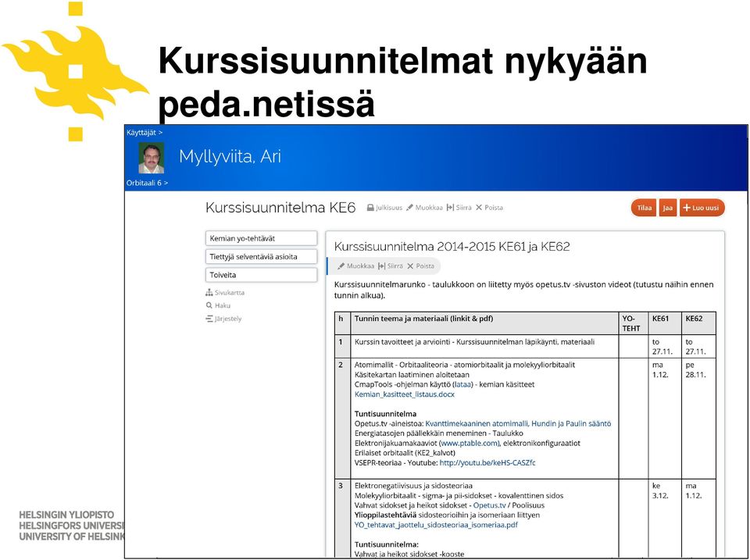Screen dimensions: 750x560
Task: Click the article Muokkaa pencil icon
Action: coord(341,266)
